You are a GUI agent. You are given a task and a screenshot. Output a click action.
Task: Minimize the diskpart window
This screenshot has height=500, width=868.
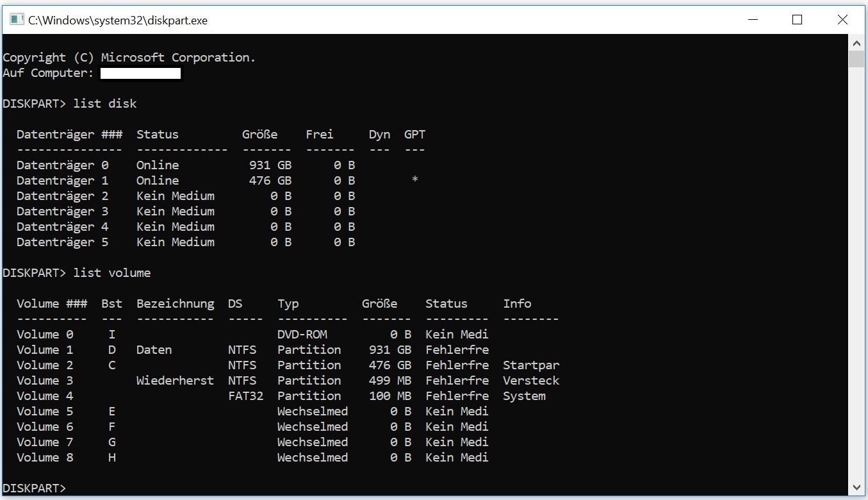(x=751, y=20)
